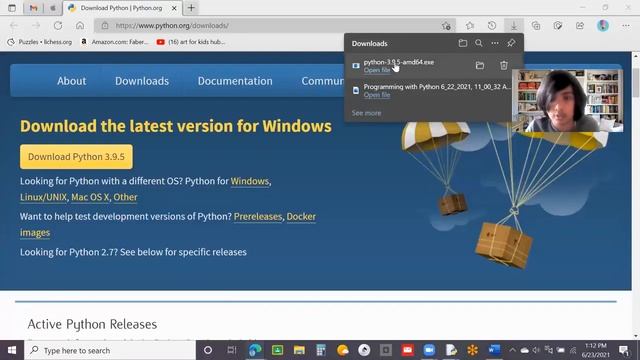Screen dimensions: 640x360
Task: Open file link under python-3.9.5-amd64.exe
Action: tap(377, 70)
